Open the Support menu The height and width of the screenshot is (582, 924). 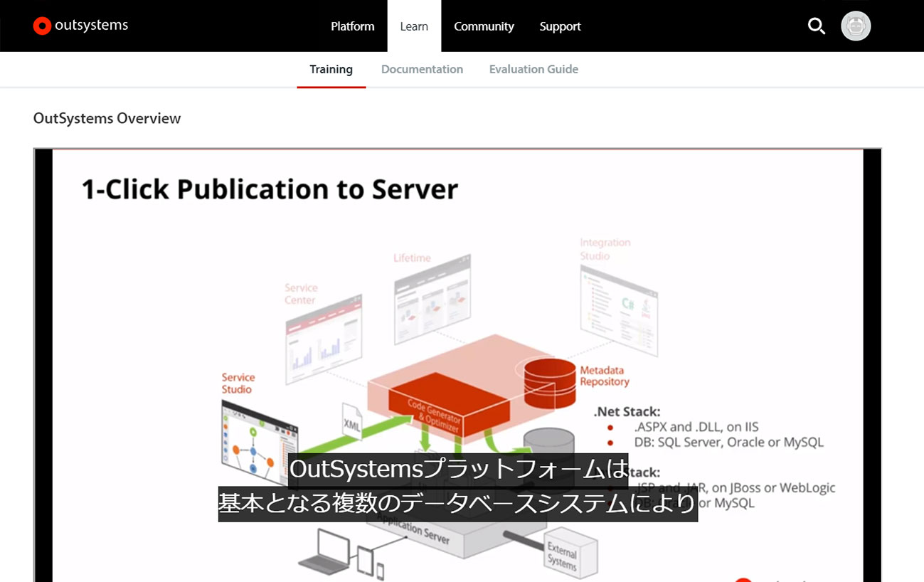560,26
